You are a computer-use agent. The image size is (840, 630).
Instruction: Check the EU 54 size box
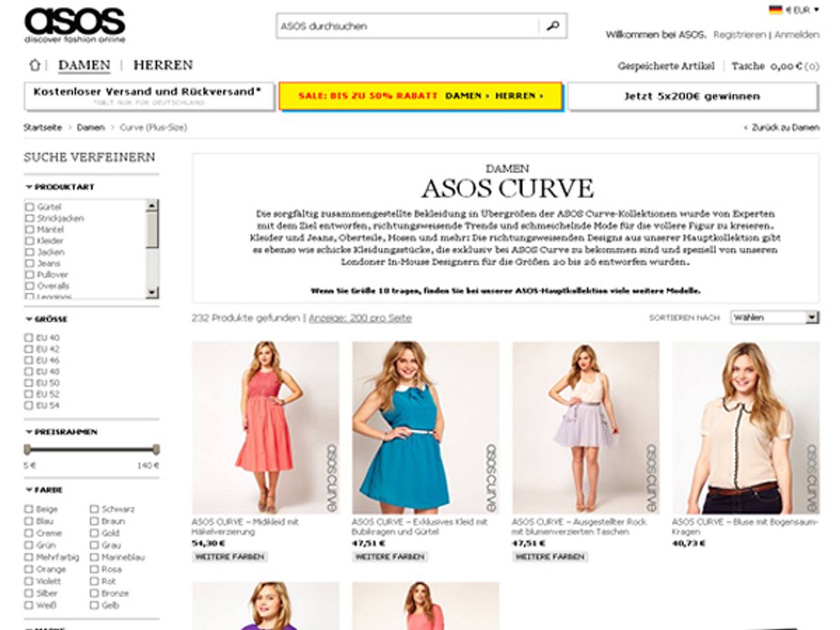tap(29, 405)
